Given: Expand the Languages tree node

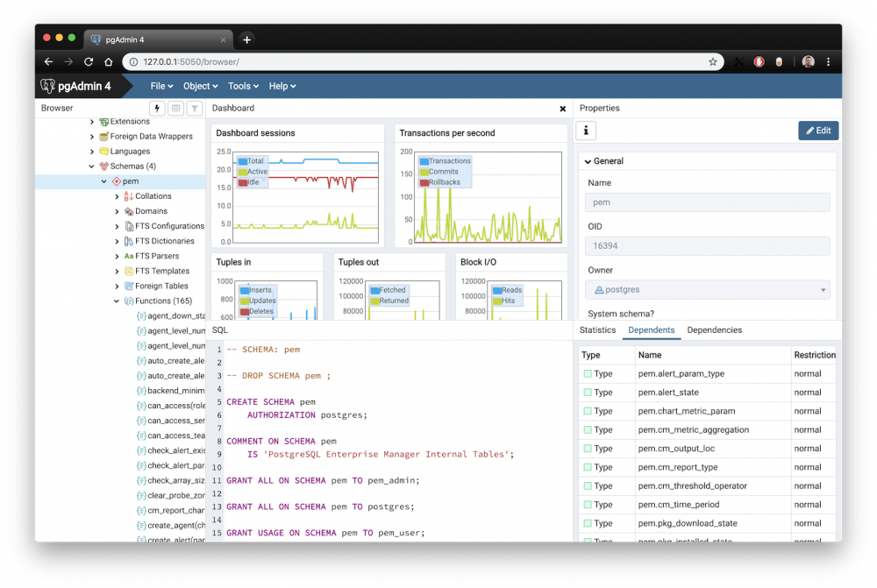Looking at the screenshot, I should point(92,152).
